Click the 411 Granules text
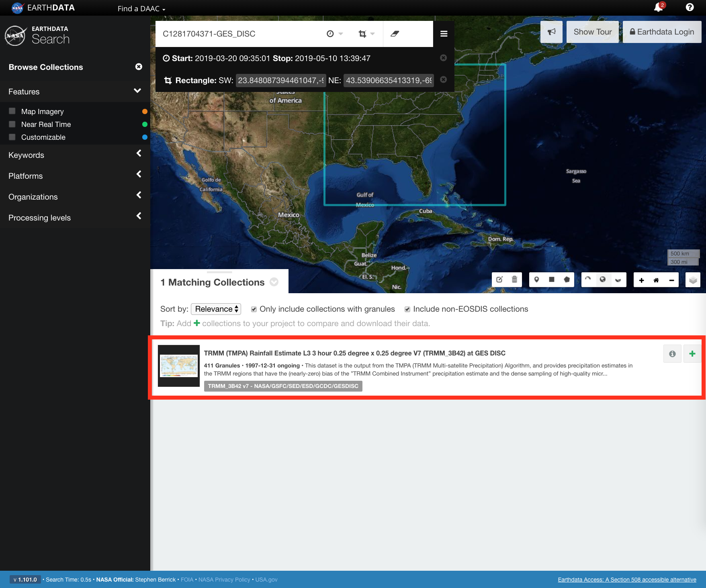The image size is (706, 588). tap(222, 365)
